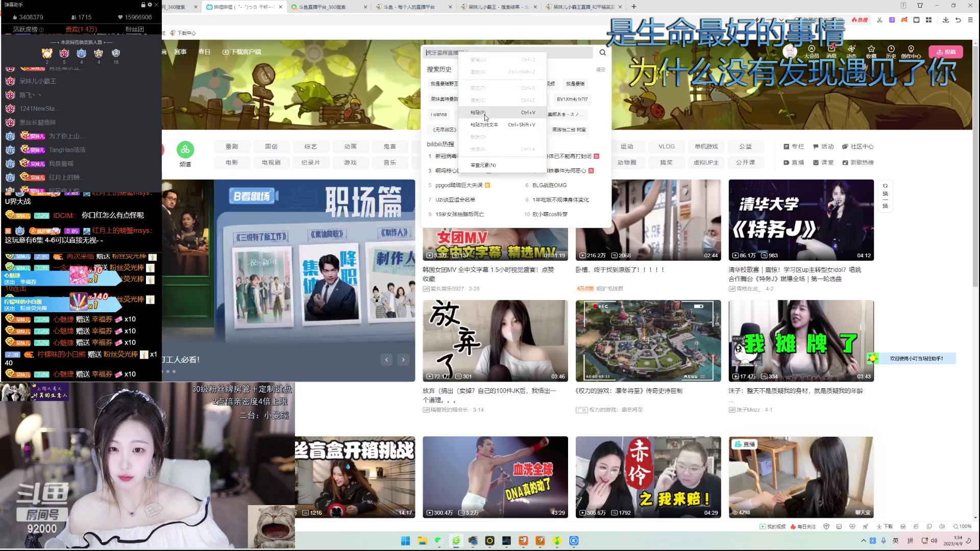
Task: Open the 动态 feed icon
Action: click(851, 52)
